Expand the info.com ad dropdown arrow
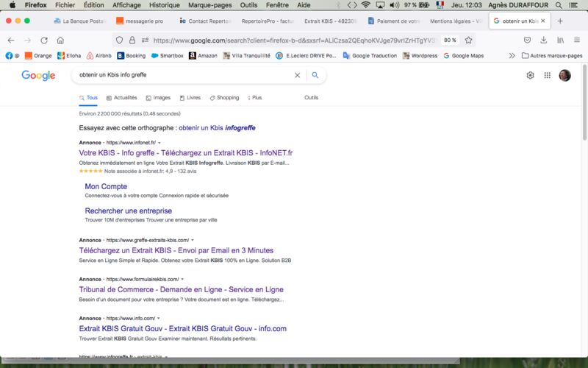This screenshot has width=588, height=368. [x=159, y=319]
